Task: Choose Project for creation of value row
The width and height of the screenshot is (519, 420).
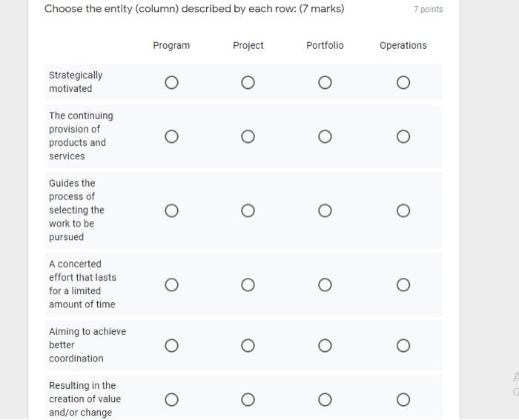Action: pyautogui.click(x=248, y=400)
